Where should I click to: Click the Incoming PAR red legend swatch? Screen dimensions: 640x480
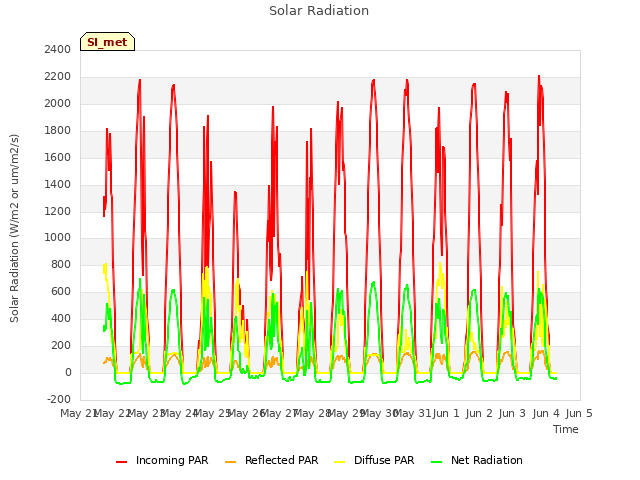(121, 462)
